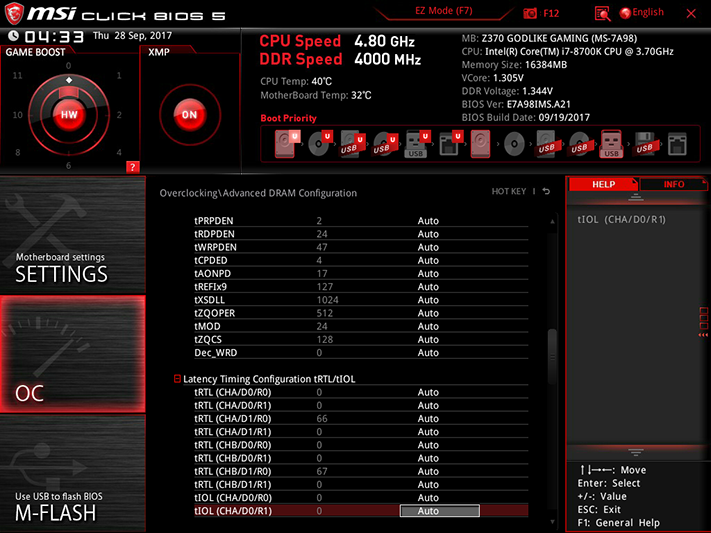This screenshot has width=711, height=533.
Task: Select the last network boot device icon
Action: (677, 144)
